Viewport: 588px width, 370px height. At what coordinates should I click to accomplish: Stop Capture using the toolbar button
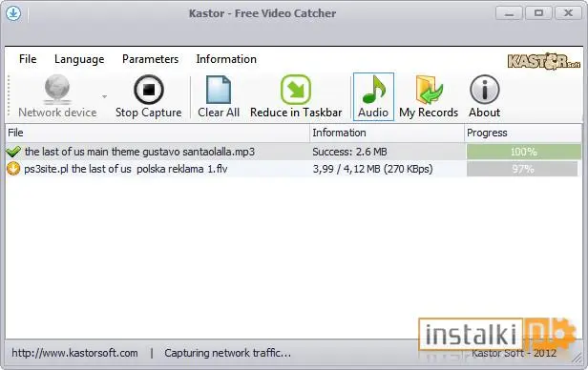tap(149, 96)
